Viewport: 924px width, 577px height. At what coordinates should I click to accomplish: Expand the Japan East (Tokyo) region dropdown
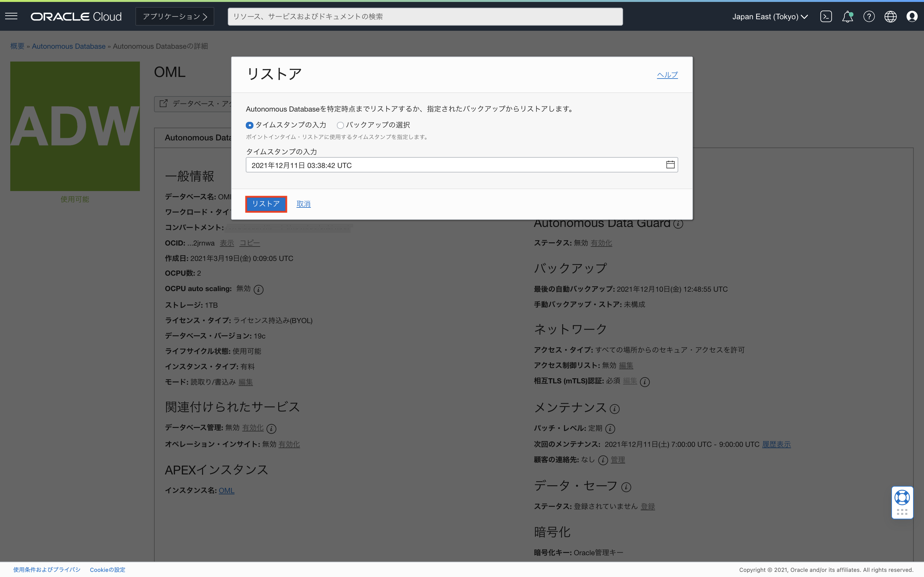[770, 16]
